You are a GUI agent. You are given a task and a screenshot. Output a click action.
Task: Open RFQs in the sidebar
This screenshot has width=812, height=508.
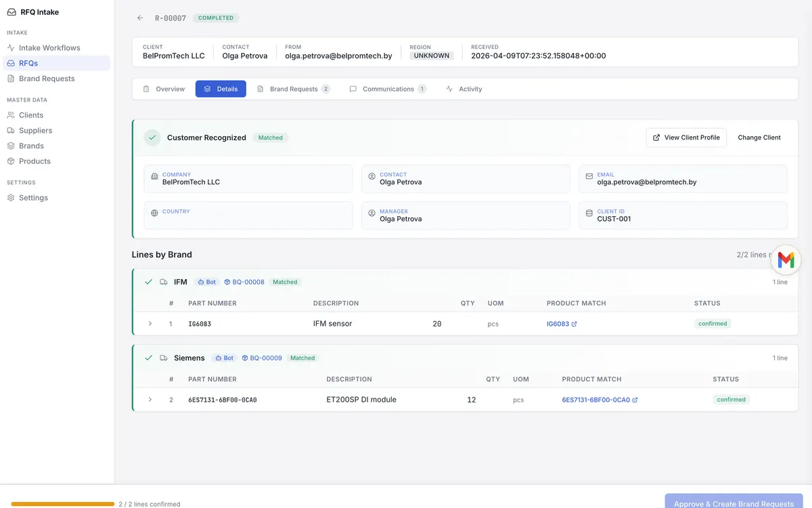coord(55,63)
